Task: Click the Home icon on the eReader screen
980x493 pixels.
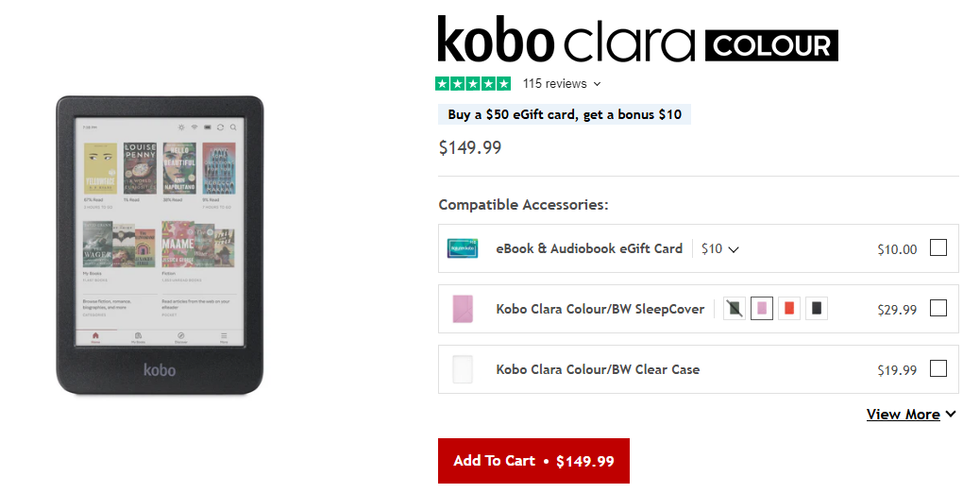Action: [x=94, y=336]
